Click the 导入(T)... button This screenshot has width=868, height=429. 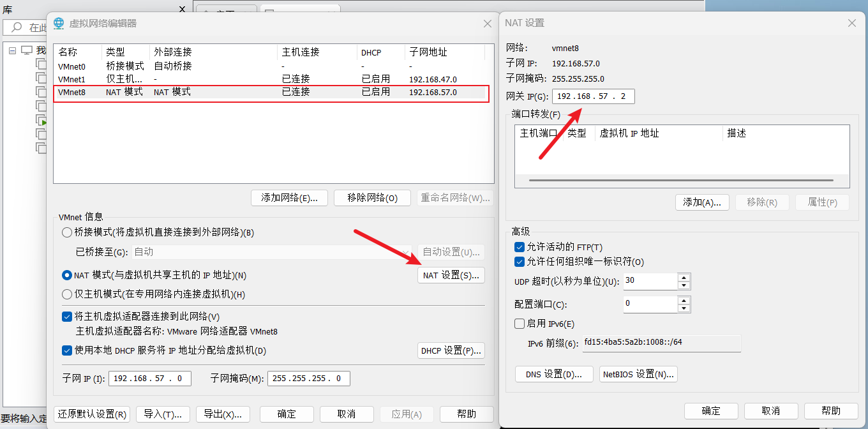tap(163, 414)
